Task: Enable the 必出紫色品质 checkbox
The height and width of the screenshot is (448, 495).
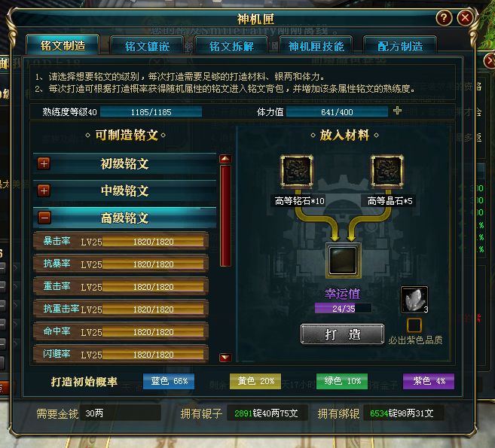Action: pos(414,325)
